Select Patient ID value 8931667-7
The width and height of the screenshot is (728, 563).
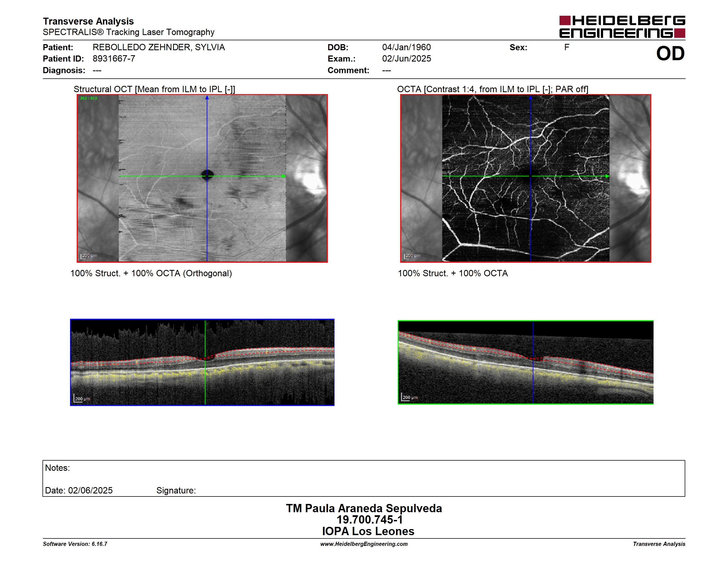click(x=114, y=59)
